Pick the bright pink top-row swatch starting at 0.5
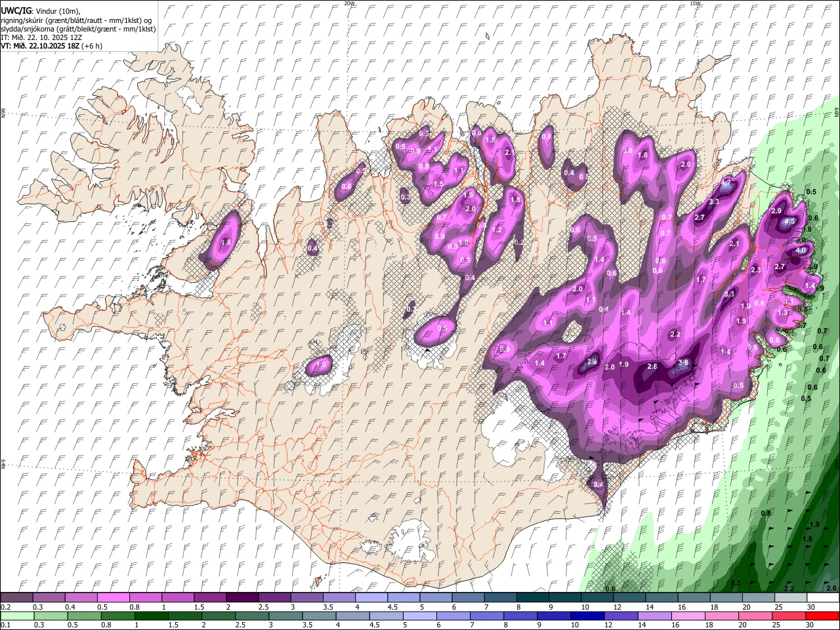840x630 pixels. point(113,598)
